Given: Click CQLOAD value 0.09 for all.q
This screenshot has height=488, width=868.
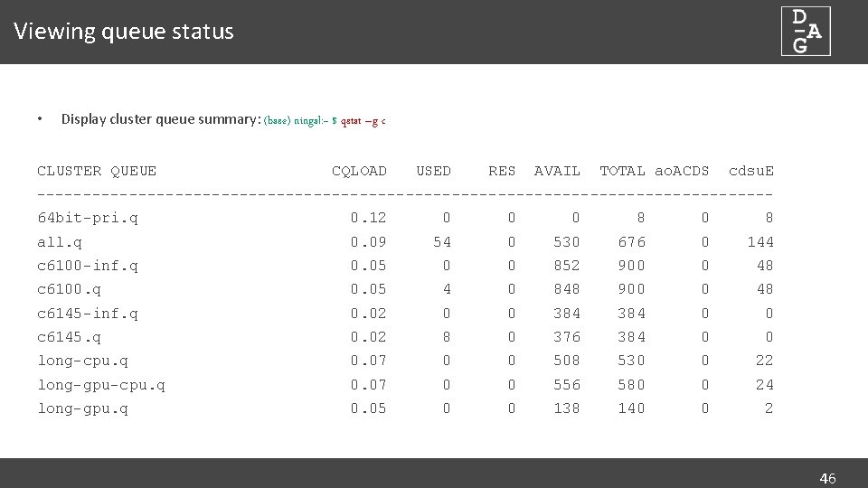Looking at the screenshot, I should click(x=369, y=242).
